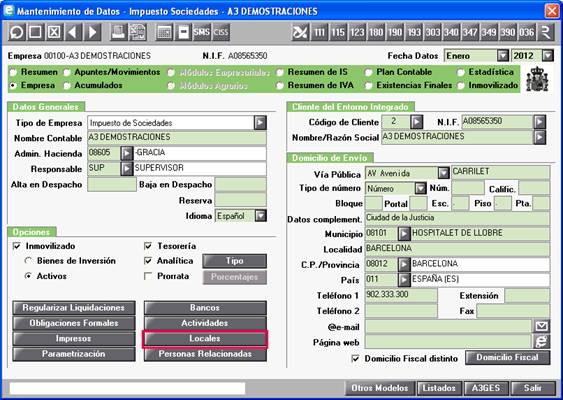Screen dimensions: 563x400
Task: Open form model 115
Action: pyautogui.click(x=338, y=33)
